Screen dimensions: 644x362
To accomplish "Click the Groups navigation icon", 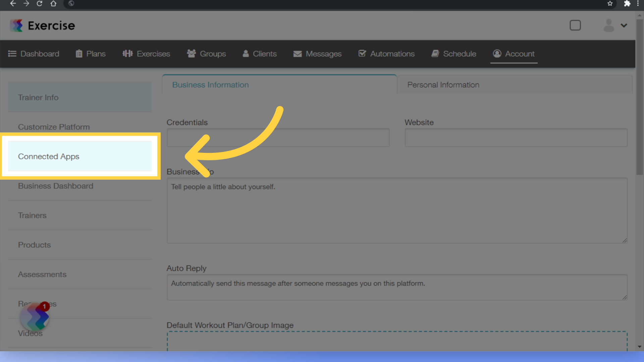I will tap(191, 54).
